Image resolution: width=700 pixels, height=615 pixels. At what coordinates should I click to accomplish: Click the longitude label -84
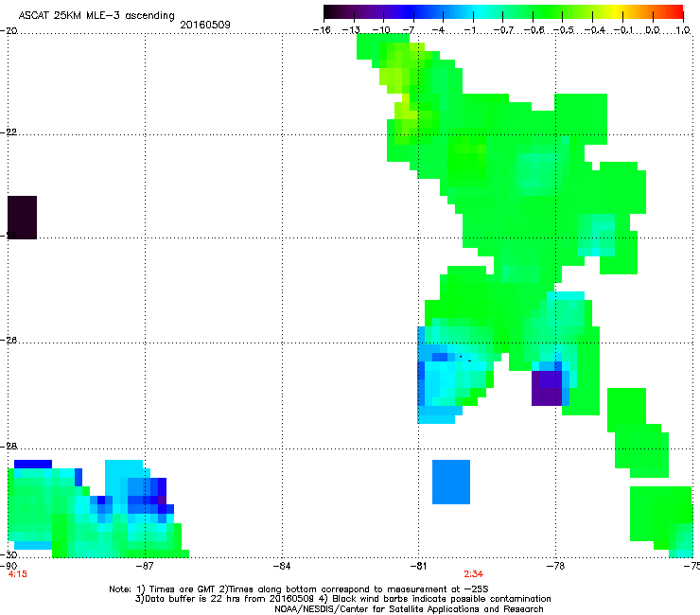point(282,567)
